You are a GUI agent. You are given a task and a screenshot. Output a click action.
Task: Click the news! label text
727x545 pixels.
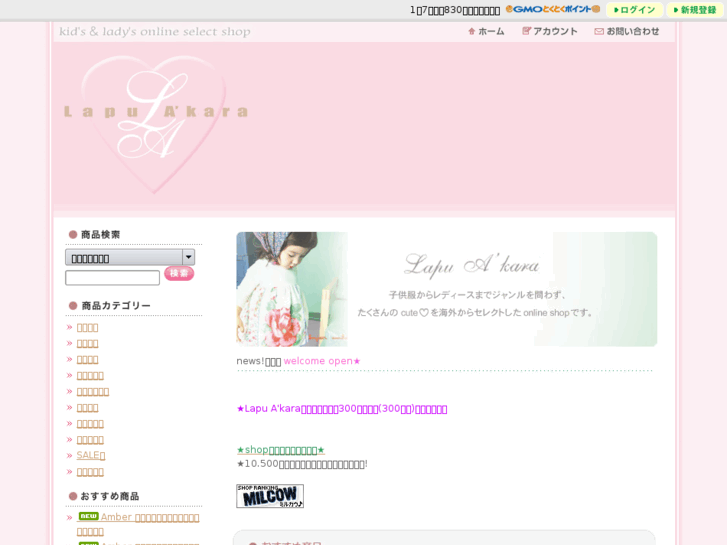250,361
